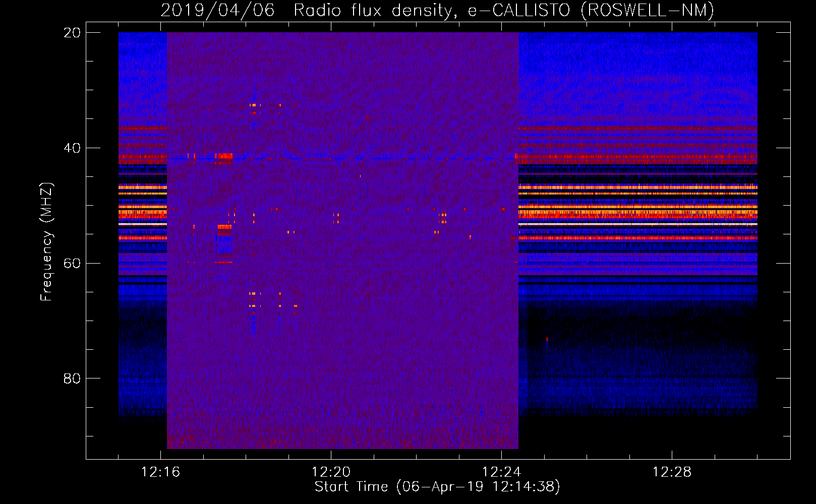Click the '2019/04/06' date in title
The height and width of the screenshot is (504, 816).
tap(217, 10)
